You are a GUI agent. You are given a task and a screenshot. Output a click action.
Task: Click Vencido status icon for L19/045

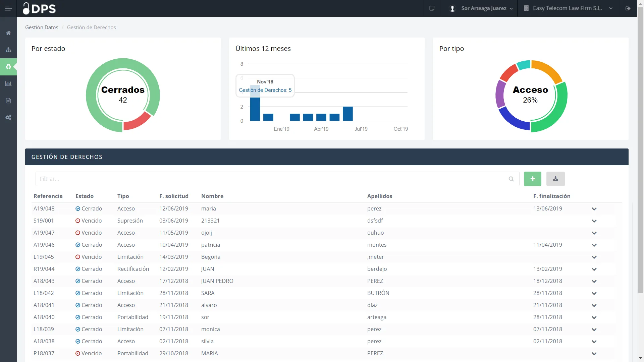point(78,257)
